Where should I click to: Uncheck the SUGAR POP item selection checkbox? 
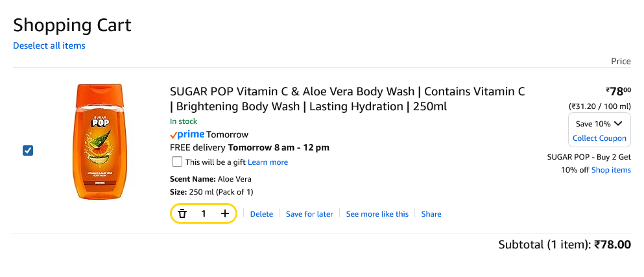coord(28,151)
